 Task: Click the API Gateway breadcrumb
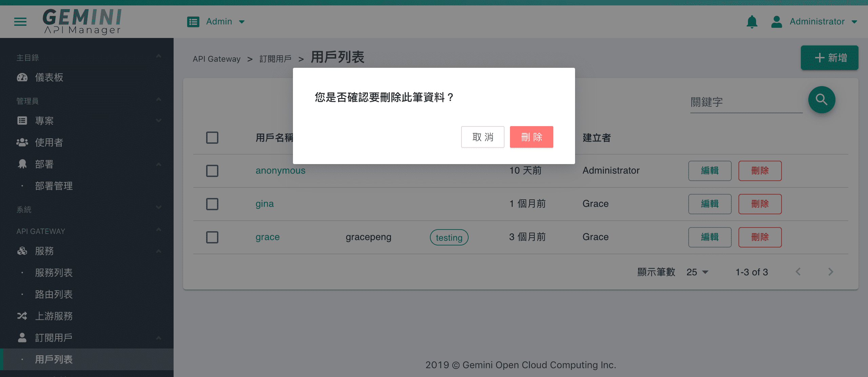point(217,59)
